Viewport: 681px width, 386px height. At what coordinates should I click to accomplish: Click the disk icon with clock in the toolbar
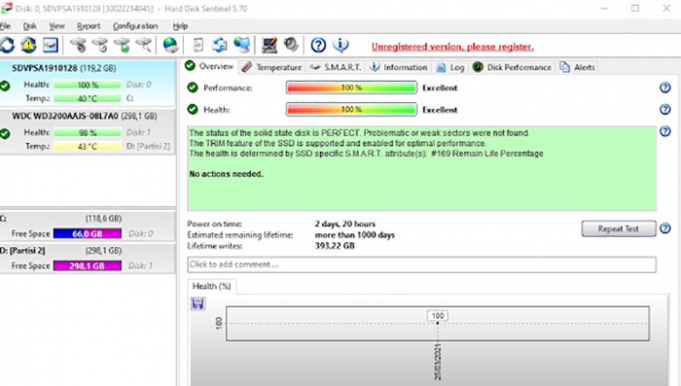[x=100, y=45]
